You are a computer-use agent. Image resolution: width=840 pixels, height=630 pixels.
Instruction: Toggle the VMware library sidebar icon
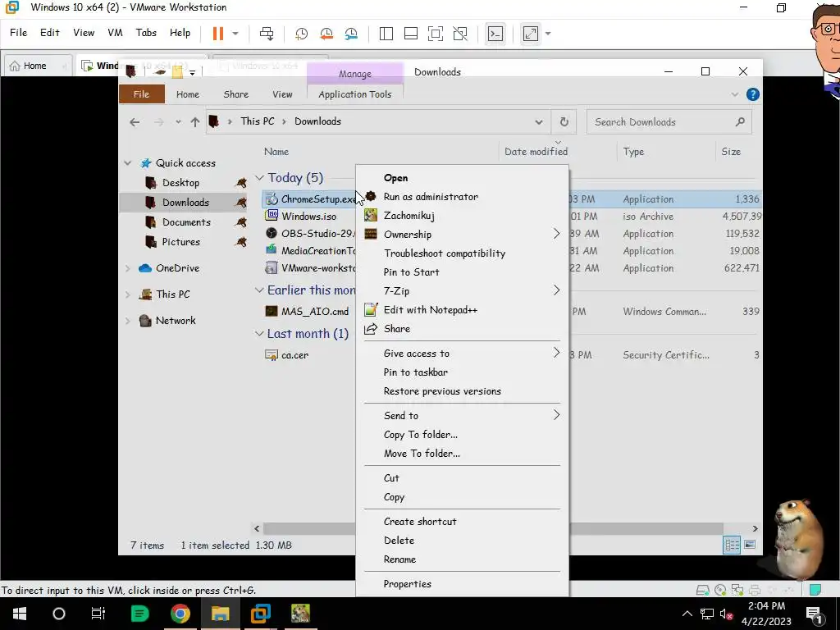tap(386, 33)
